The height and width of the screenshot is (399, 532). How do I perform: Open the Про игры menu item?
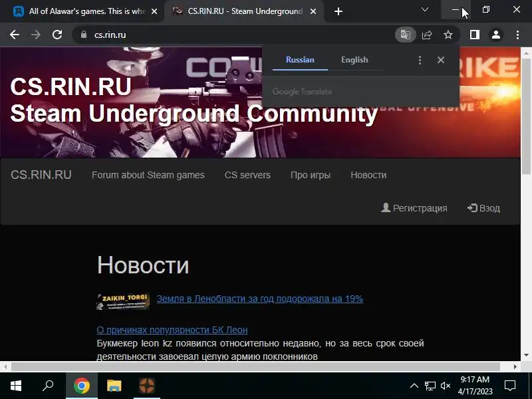click(x=311, y=175)
